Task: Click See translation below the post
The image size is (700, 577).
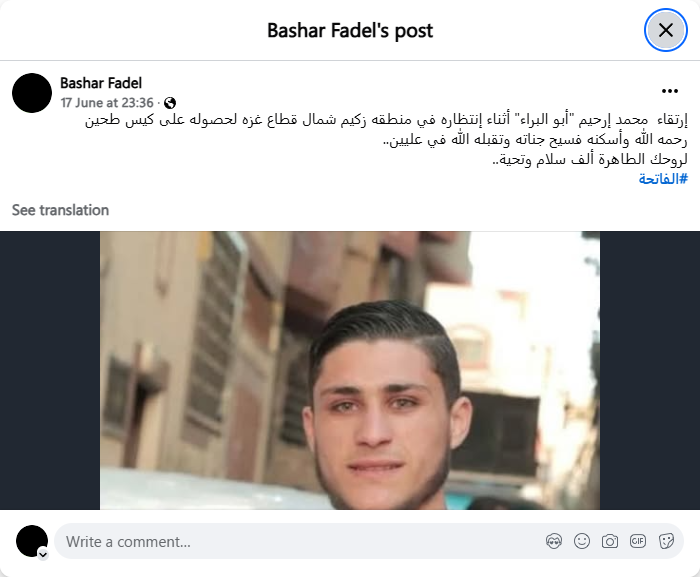Action: click(60, 210)
